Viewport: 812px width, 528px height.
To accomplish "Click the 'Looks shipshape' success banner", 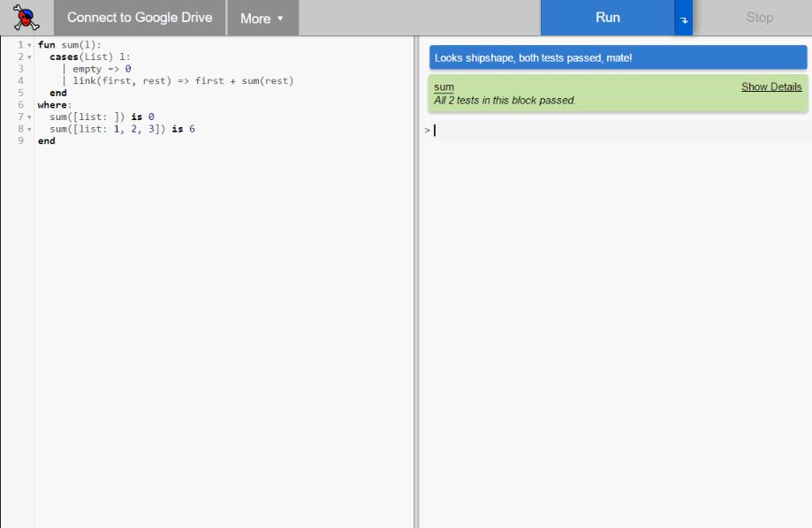I will (x=618, y=57).
